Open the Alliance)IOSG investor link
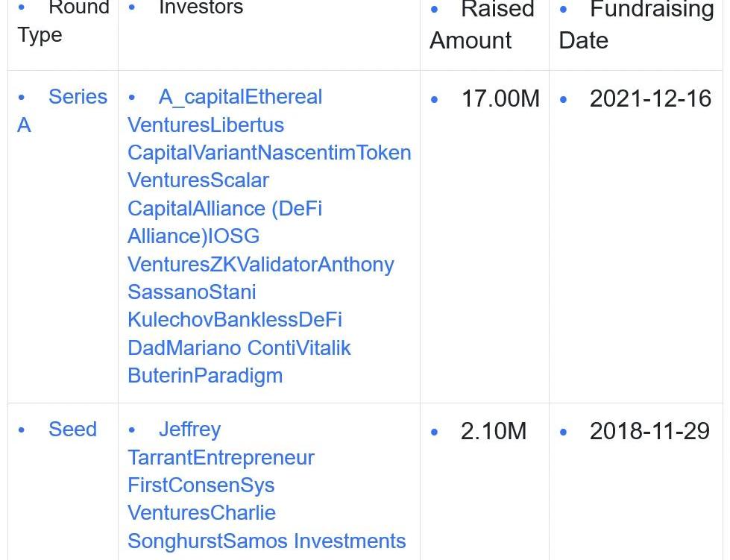This screenshot has width=730, height=560. 194,236
